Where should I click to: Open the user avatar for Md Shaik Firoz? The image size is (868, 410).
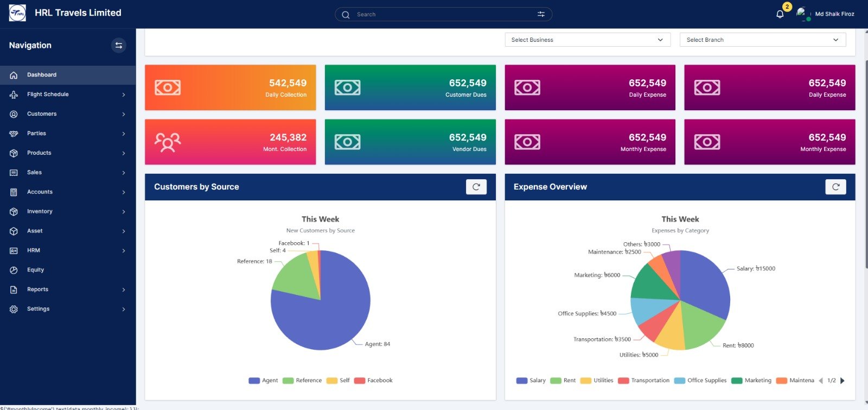point(802,14)
